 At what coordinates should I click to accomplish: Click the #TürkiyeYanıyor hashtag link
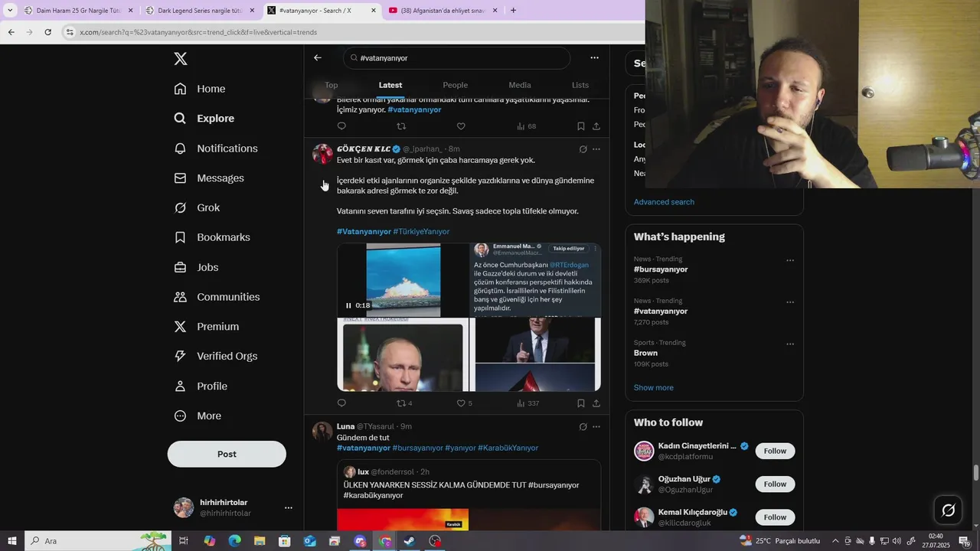(421, 232)
